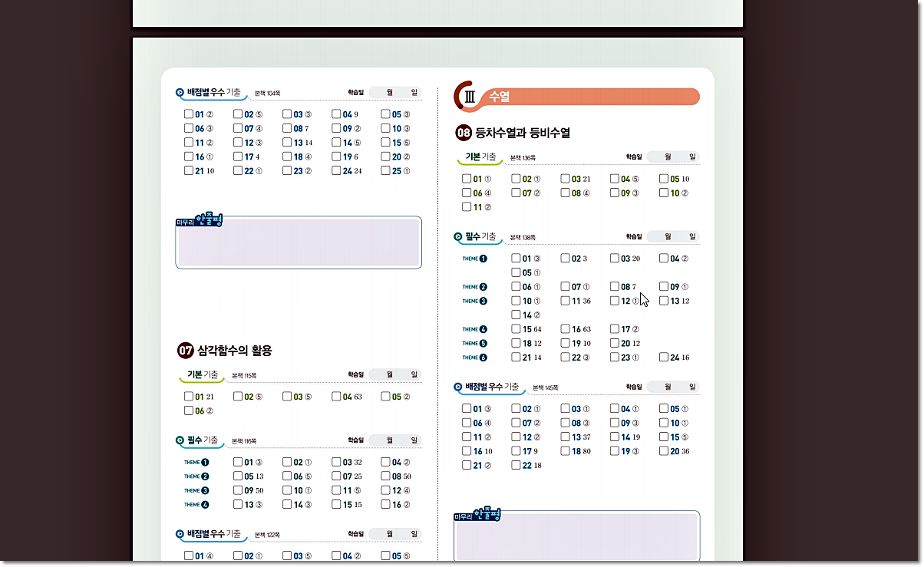Viewport: 924px width, 567px height.
Task: Click THEME 4 marker beside answer '15 15'
Action: point(196,505)
